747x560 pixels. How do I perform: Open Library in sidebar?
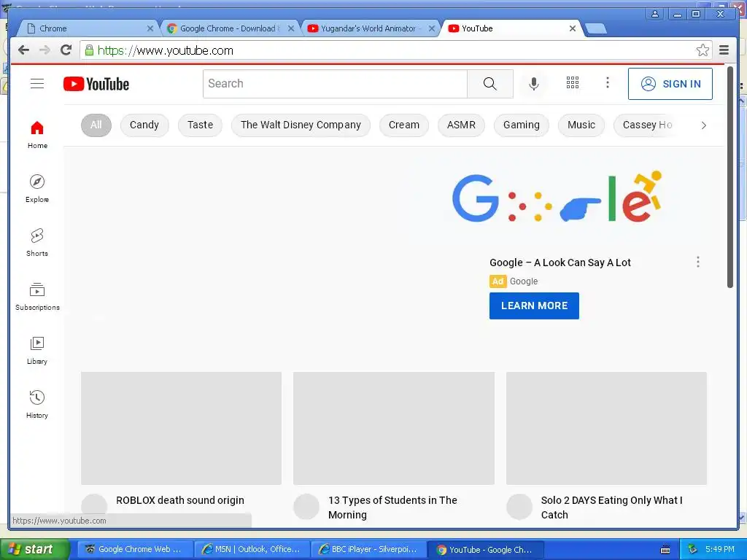click(37, 351)
